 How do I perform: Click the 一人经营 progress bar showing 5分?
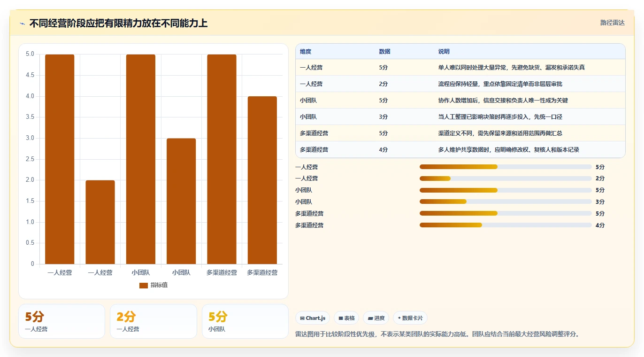(506, 167)
